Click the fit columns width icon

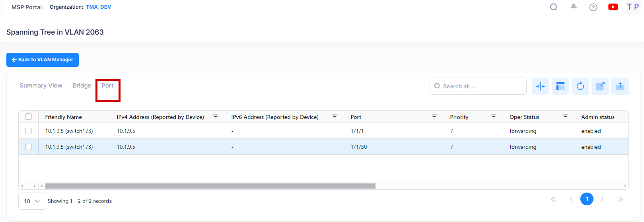[540, 86]
